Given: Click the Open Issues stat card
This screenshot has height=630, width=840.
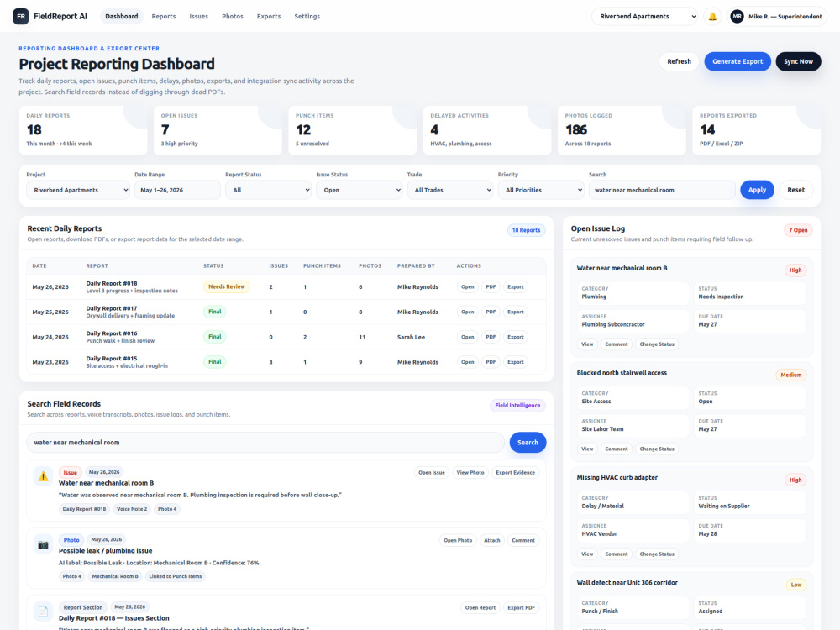Looking at the screenshot, I should [218, 130].
